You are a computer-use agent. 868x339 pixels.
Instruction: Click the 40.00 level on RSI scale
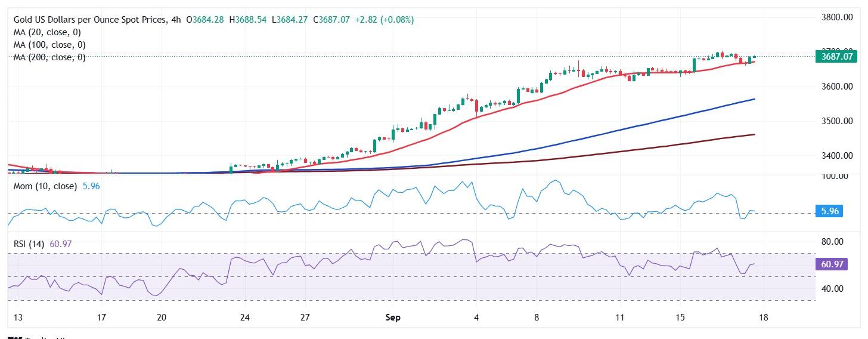[x=832, y=289]
